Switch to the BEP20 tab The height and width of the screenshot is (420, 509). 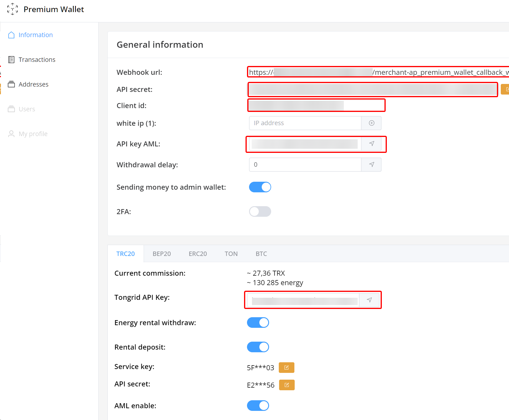(x=162, y=254)
